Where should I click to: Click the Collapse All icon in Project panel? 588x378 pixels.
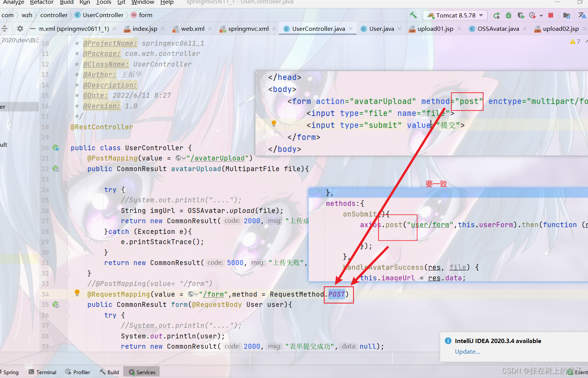coord(5,29)
